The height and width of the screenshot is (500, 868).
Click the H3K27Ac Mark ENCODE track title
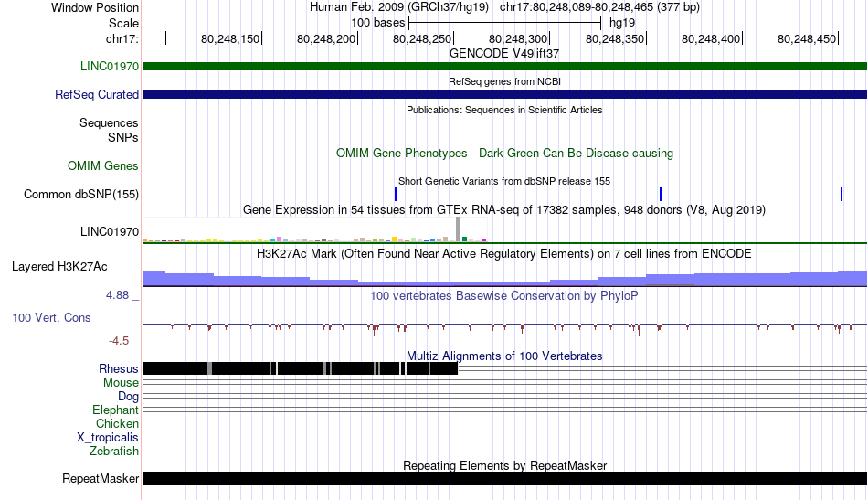coord(503,253)
